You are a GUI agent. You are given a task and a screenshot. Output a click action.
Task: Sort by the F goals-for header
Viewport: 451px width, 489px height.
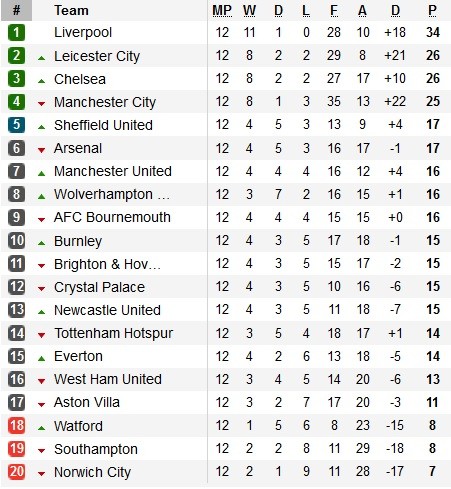click(x=334, y=11)
